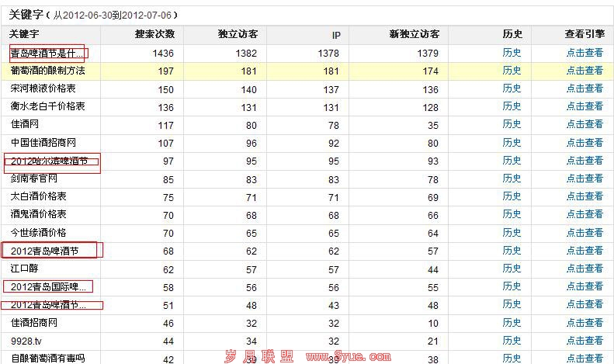
Task: Open 历史 for 2012哈尔滨啤酒节
Action: tap(512, 161)
